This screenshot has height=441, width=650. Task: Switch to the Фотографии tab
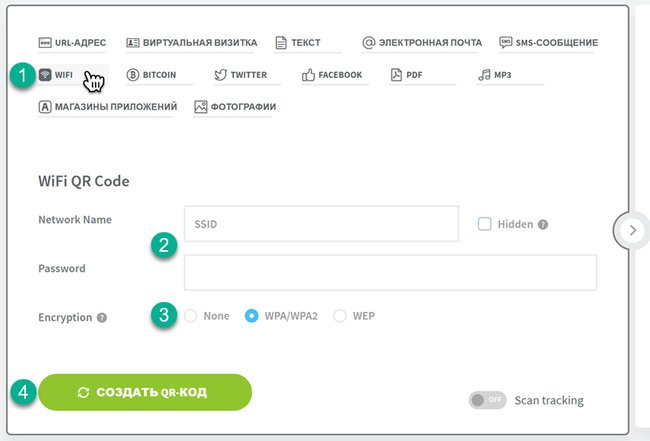[x=235, y=107]
